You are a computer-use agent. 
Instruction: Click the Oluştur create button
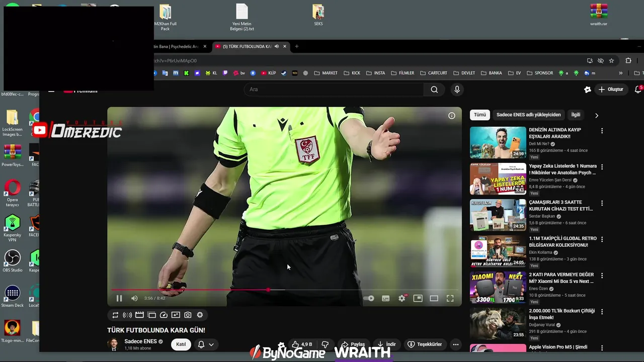tap(611, 89)
